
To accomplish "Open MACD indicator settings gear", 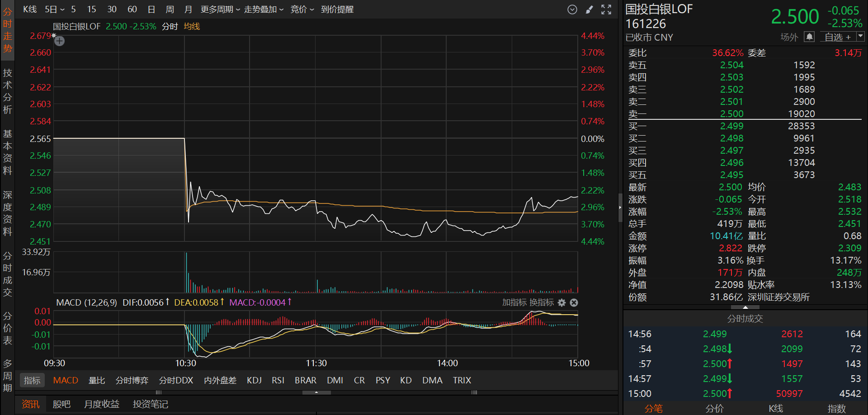I will click(x=561, y=302).
